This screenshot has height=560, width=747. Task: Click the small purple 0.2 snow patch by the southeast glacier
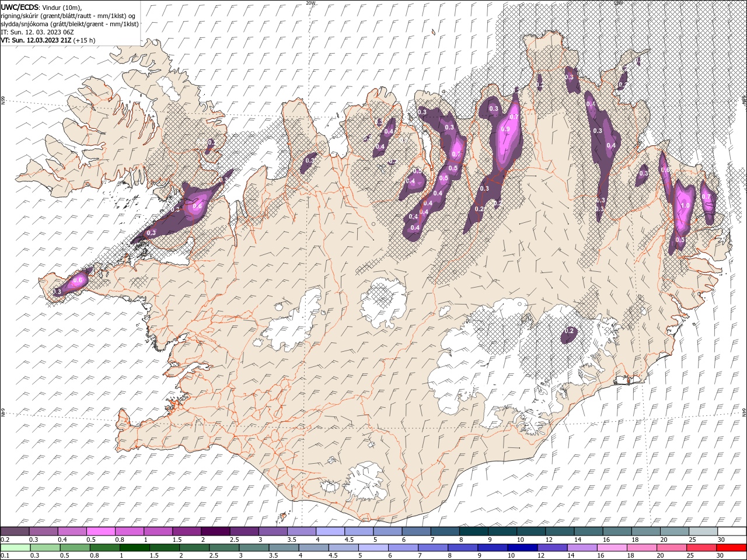(569, 334)
